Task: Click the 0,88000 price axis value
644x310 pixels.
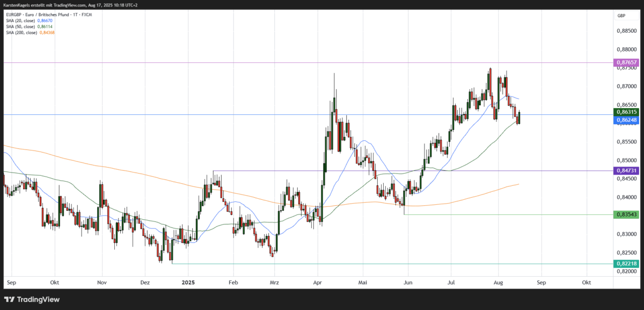Action: [x=626, y=49]
